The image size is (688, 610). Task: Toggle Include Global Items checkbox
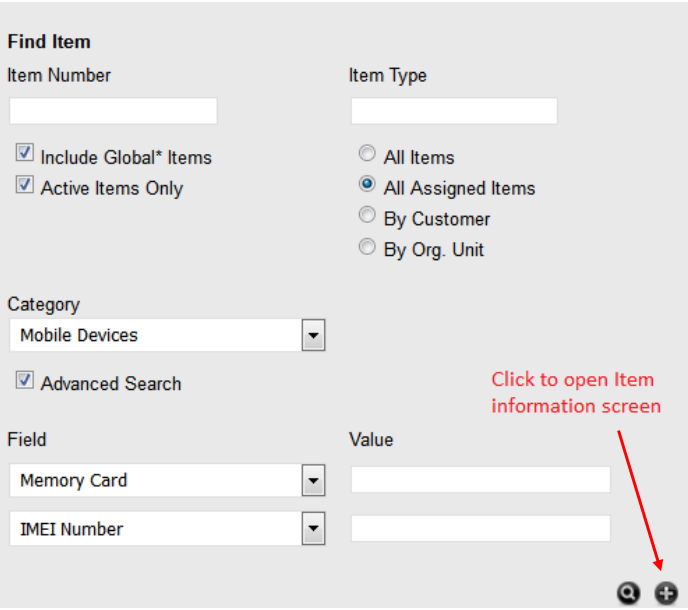[x=26, y=153]
